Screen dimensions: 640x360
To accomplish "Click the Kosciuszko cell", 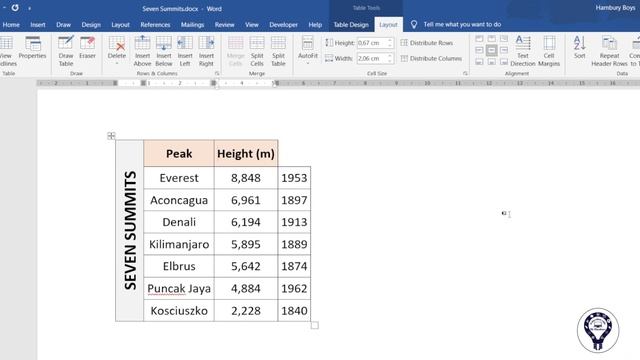I will tap(179, 311).
